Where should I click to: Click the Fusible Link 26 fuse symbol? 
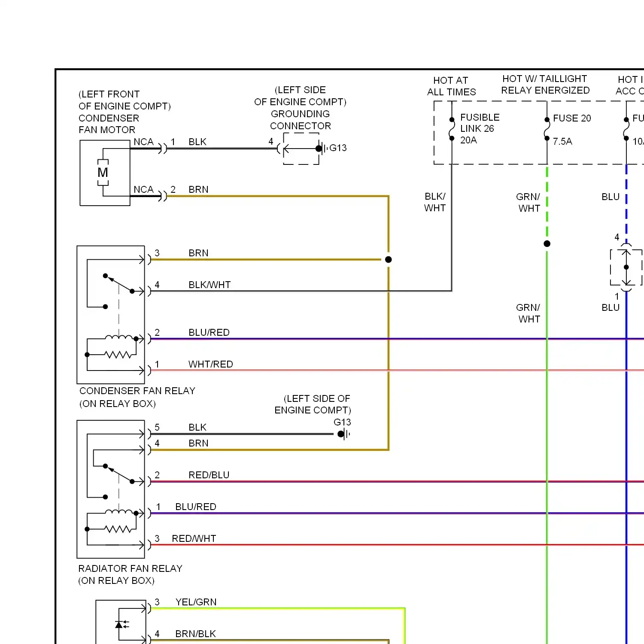point(452,128)
